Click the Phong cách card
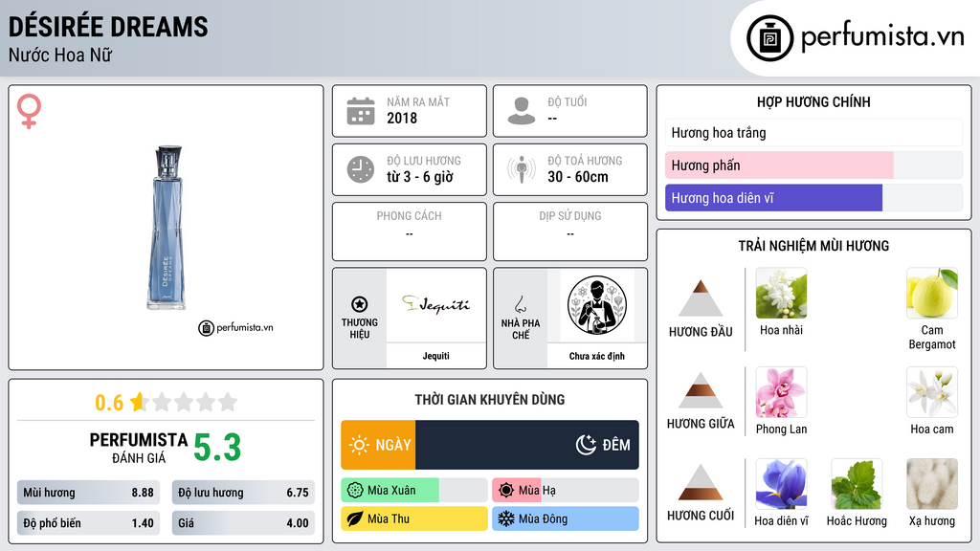Viewport: 980px width, 551px height. coord(410,231)
